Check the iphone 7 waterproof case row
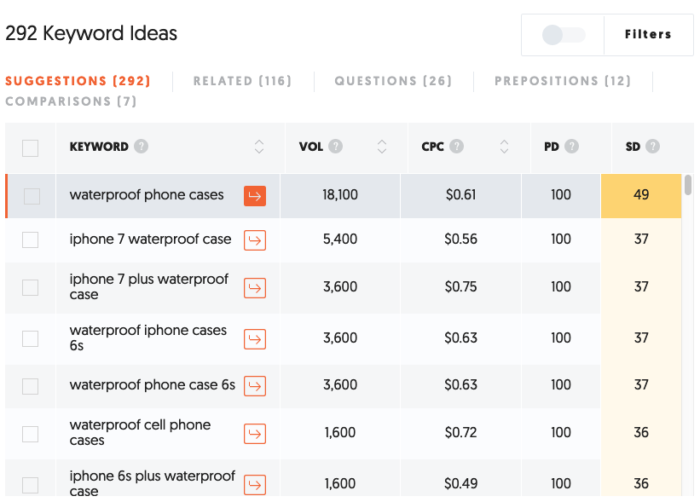Viewport: 700px width, 502px height. (30, 240)
